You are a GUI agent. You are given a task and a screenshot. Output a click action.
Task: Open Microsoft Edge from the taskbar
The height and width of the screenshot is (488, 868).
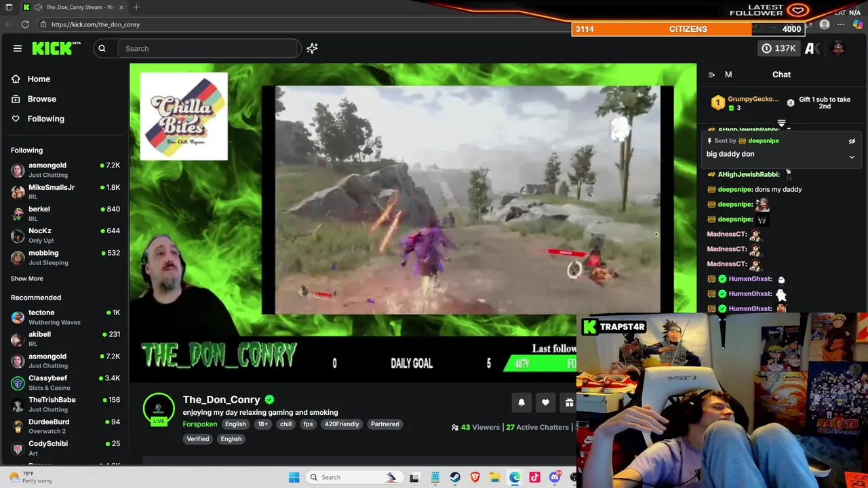click(x=515, y=477)
